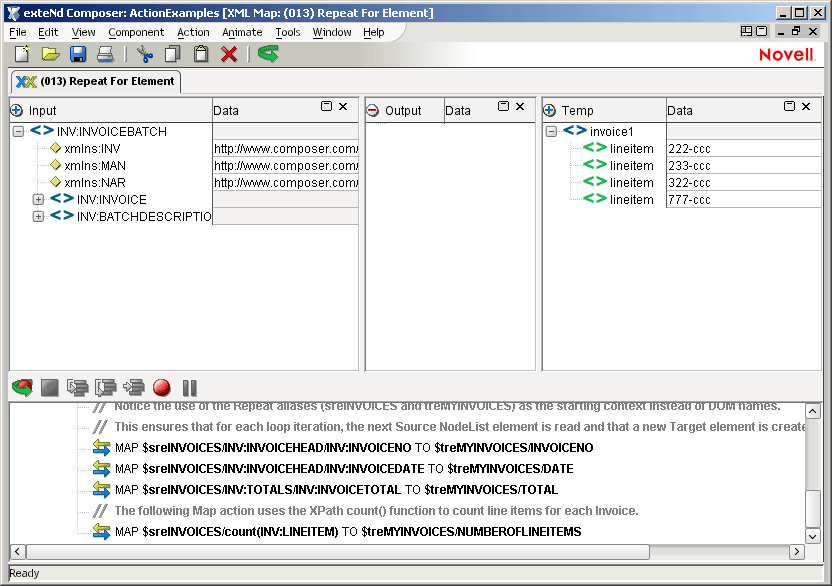Restore down the inner document window
The height and width of the screenshot is (586, 832).
click(x=796, y=31)
